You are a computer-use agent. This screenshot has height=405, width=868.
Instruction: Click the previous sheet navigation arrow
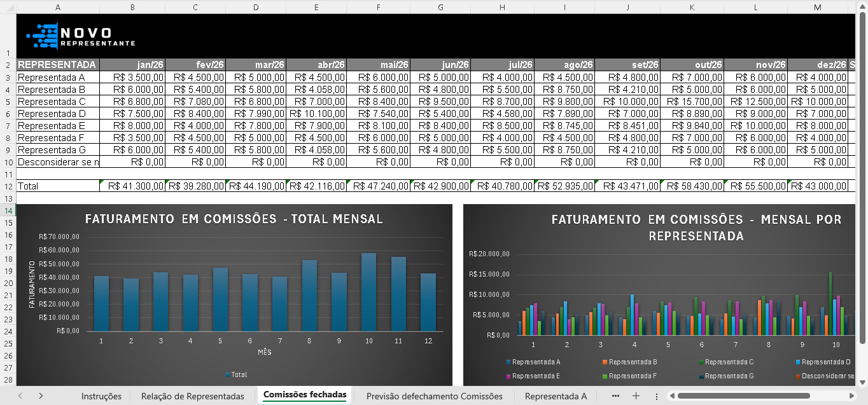[x=20, y=396]
